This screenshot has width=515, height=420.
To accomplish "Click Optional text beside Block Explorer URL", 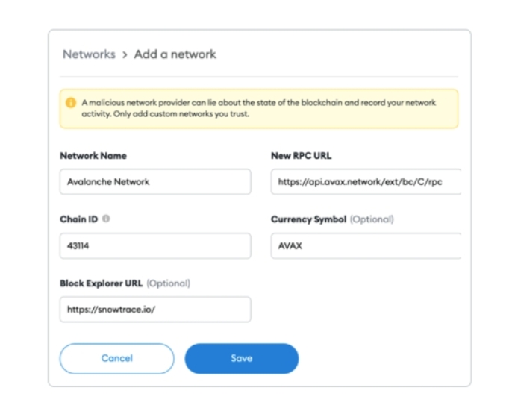I will (169, 283).
